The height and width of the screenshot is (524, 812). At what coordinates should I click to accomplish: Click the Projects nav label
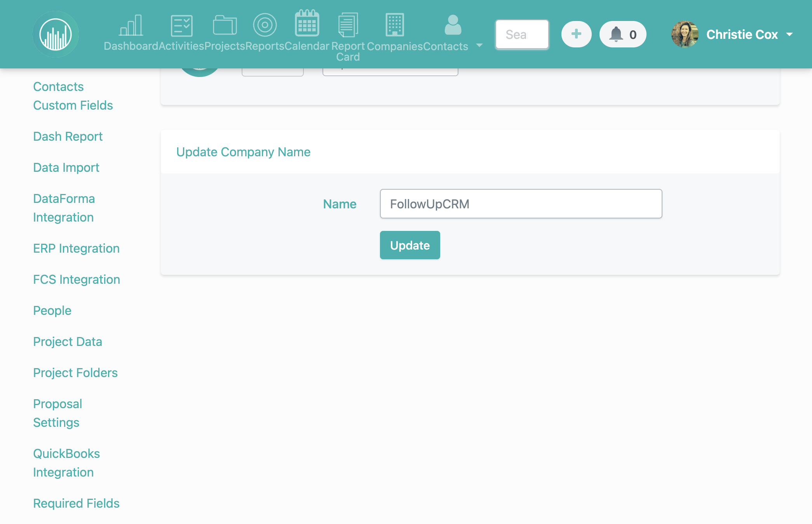[x=225, y=46]
